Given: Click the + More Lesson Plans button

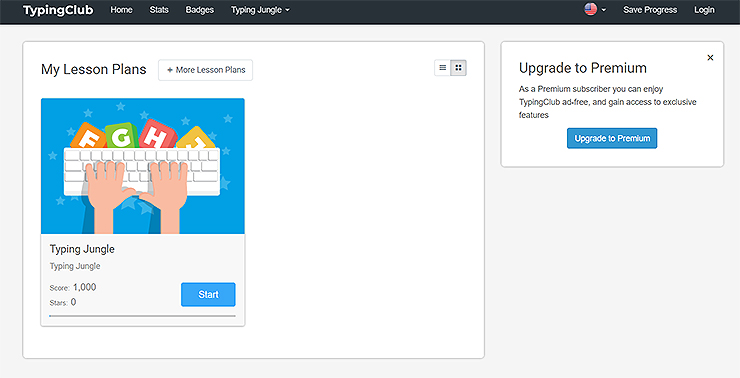Looking at the screenshot, I should click(x=205, y=70).
